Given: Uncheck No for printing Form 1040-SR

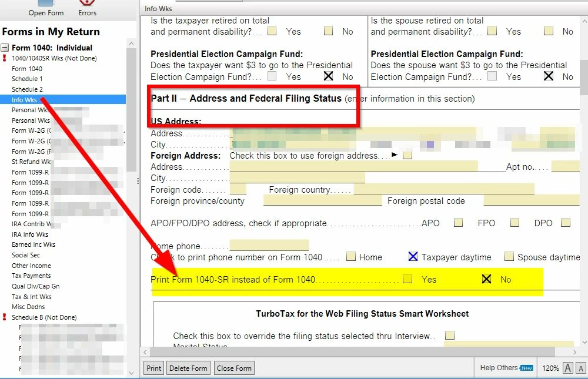Looking at the screenshot, I should coord(486,279).
